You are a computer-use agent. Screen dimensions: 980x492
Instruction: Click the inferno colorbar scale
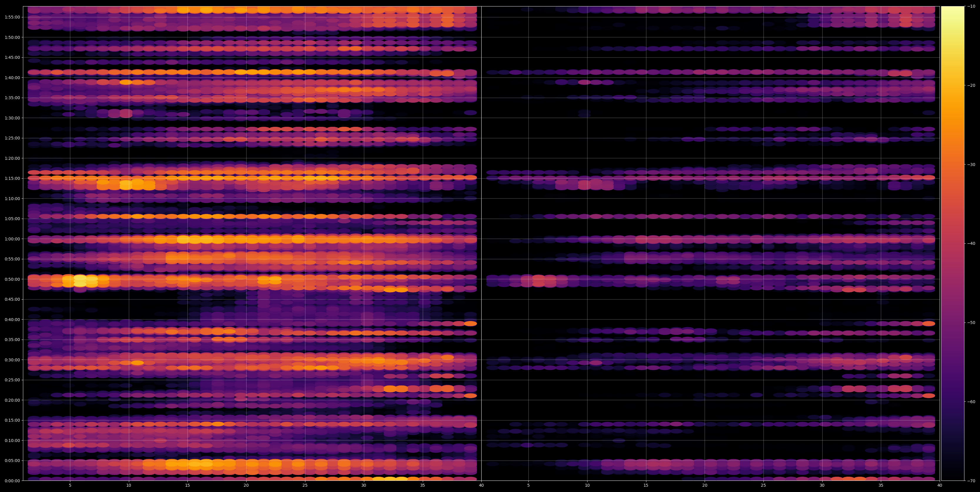pos(953,244)
